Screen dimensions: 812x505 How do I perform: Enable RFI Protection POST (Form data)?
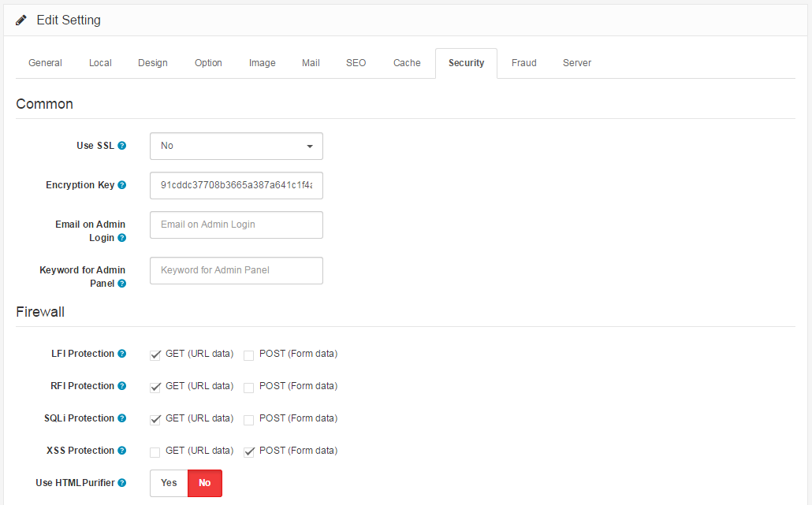pos(248,387)
